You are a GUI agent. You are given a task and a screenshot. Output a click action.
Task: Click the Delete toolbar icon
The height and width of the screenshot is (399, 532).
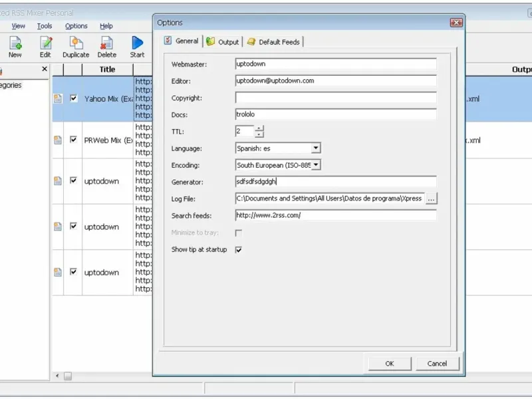pyautogui.click(x=107, y=43)
